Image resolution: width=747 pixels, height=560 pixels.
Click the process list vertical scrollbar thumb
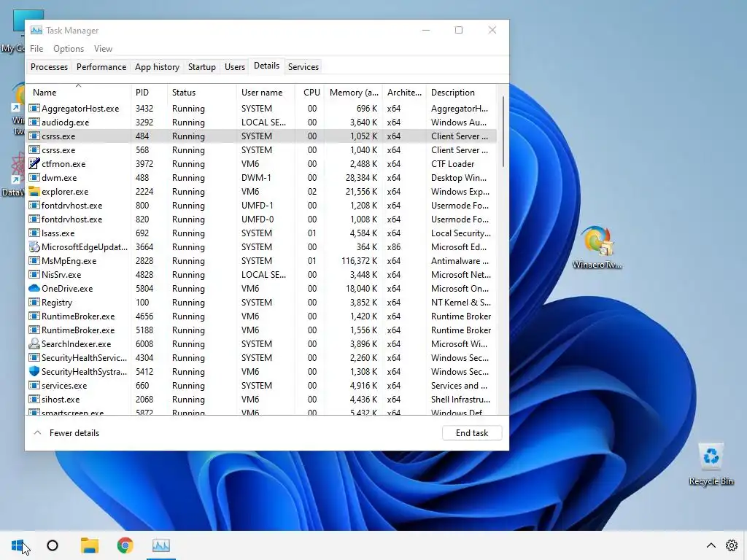503,132
